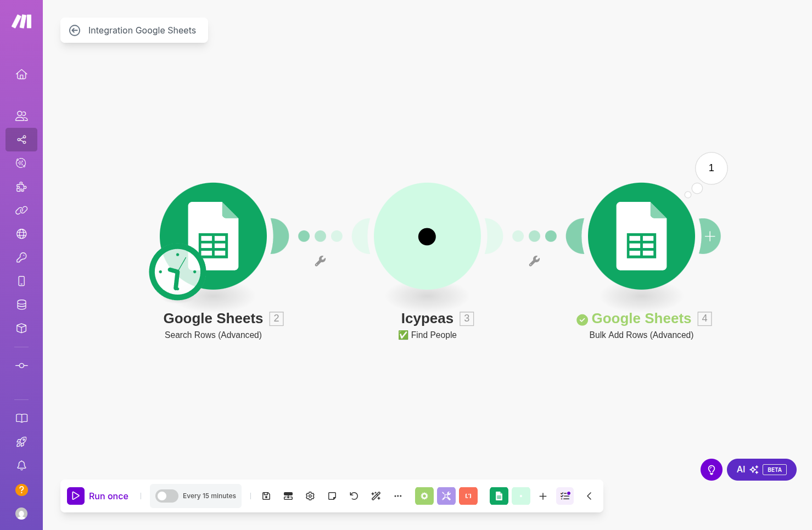Open the Icypeas Find People module

coord(427,236)
